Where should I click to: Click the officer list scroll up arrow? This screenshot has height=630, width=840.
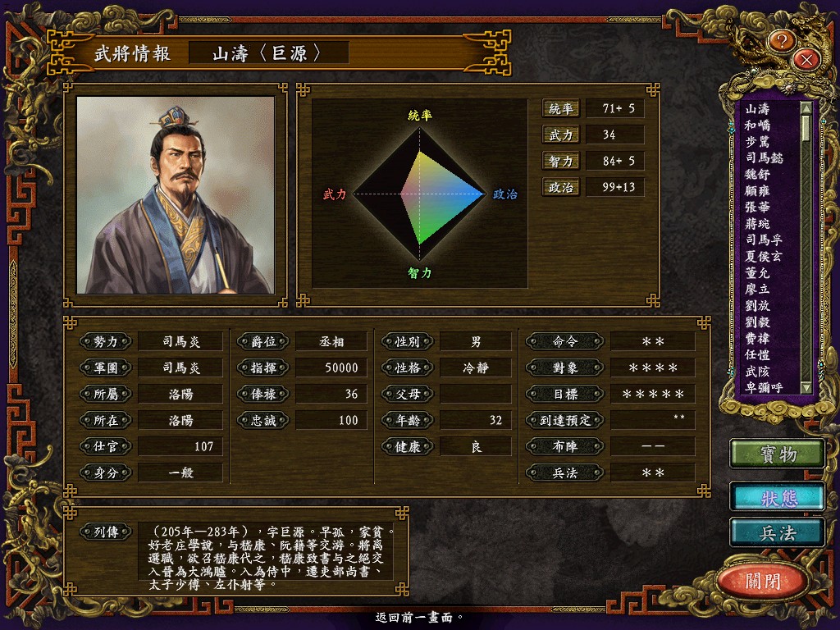click(806, 107)
